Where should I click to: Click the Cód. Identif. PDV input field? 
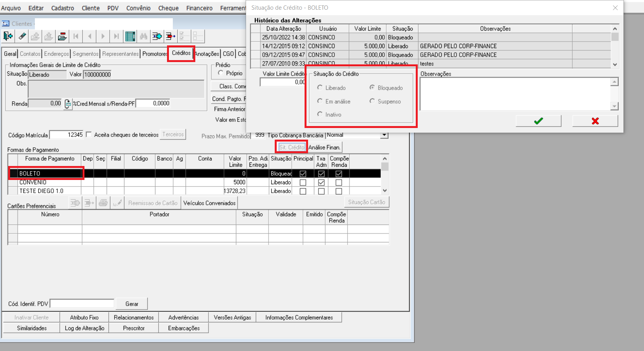tap(82, 304)
